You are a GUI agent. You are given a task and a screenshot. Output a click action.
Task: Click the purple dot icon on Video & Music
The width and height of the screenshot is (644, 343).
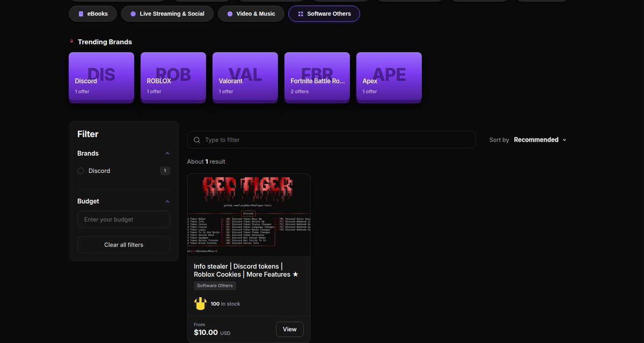point(230,14)
